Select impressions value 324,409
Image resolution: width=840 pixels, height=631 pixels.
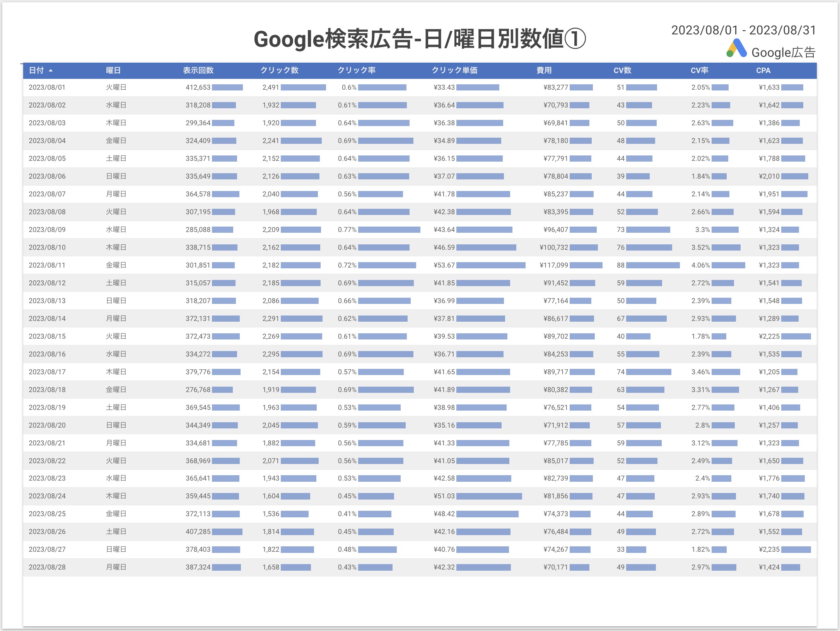(198, 141)
